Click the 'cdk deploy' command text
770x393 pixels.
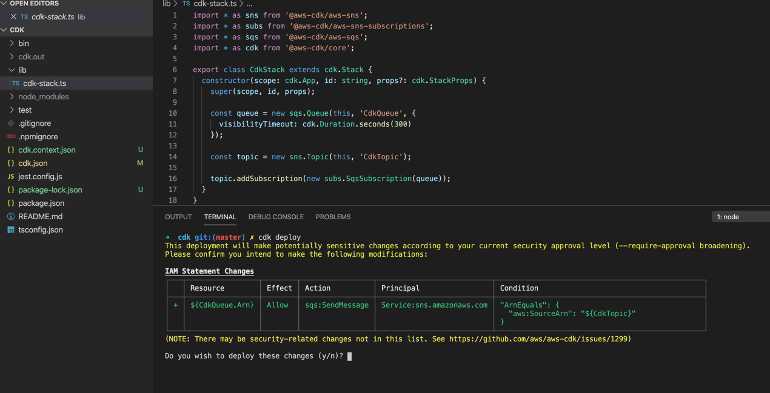[x=279, y=237]
